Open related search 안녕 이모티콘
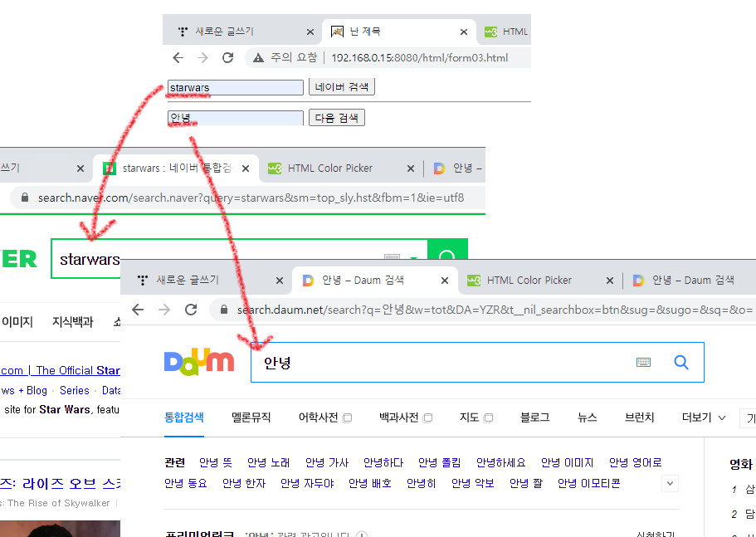Image resolution: width=756 pixels, height=537 pixels. pyautogui.click(x=588, y=483)
